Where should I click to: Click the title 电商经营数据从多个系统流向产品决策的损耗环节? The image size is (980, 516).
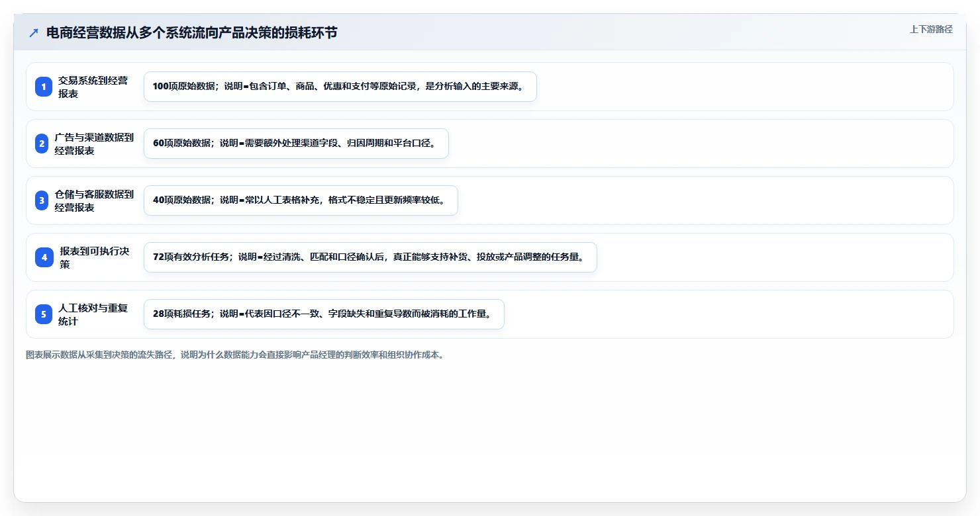point(191,32)
